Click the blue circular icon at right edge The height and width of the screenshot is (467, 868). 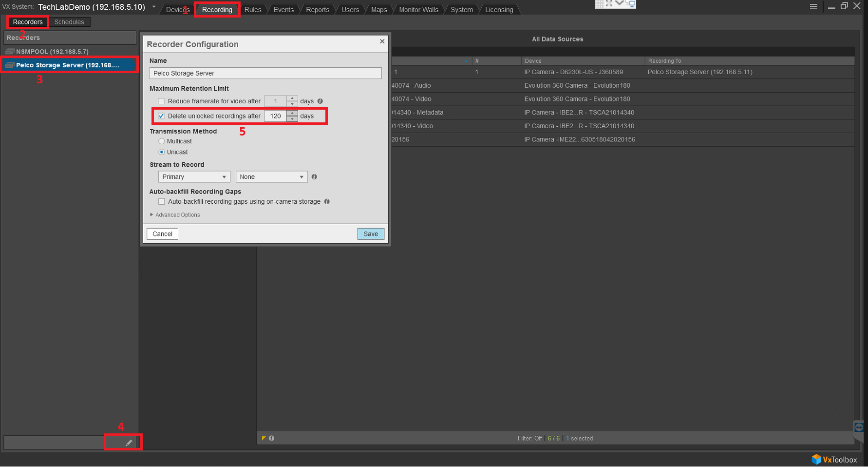[x=859, y=428]
